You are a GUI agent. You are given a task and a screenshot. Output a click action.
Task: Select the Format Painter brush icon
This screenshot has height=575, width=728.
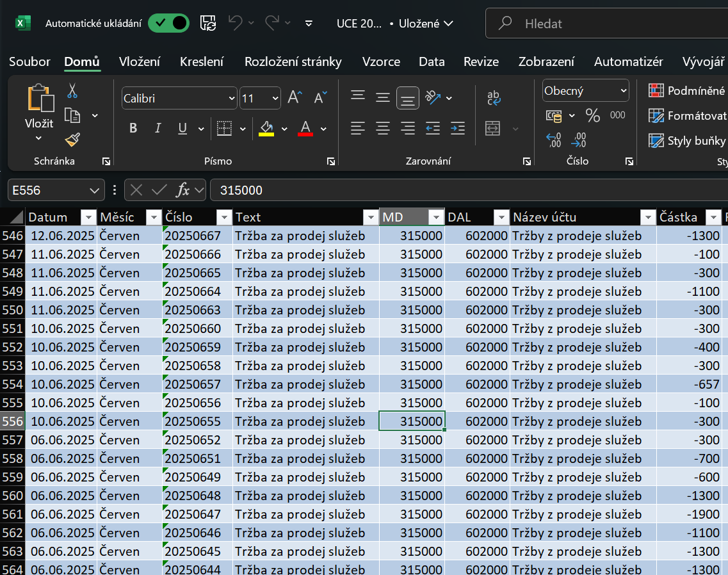point(72,140)
